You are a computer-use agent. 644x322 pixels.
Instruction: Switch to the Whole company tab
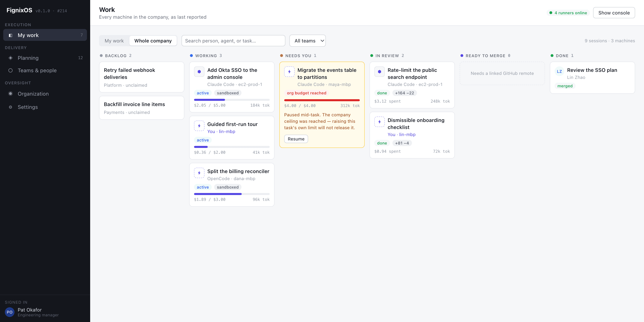(153, 41)
